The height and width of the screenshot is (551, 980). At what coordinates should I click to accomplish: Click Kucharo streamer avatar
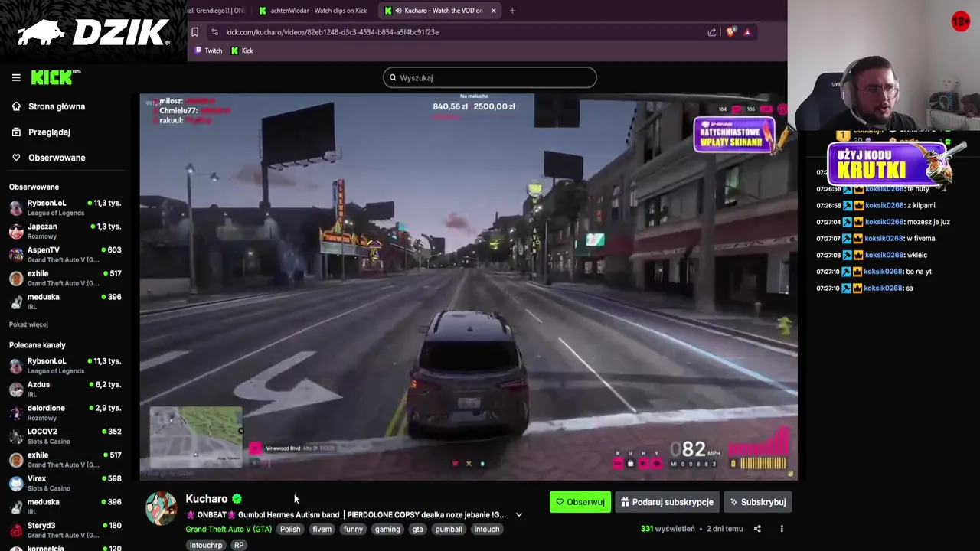161,508
